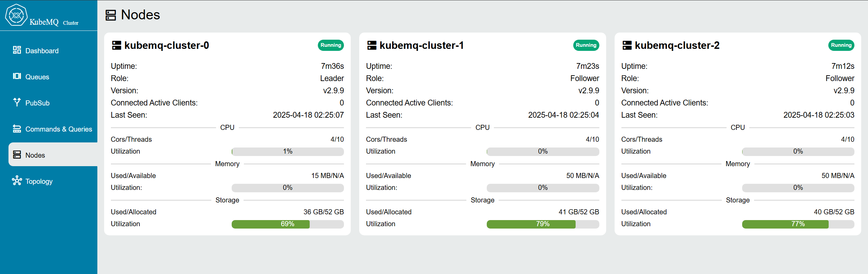The width and height of the screenshot is (868, 274).
Task: Click Running badge on kubemq-cluster-2
Action: [x=841, y=45]
